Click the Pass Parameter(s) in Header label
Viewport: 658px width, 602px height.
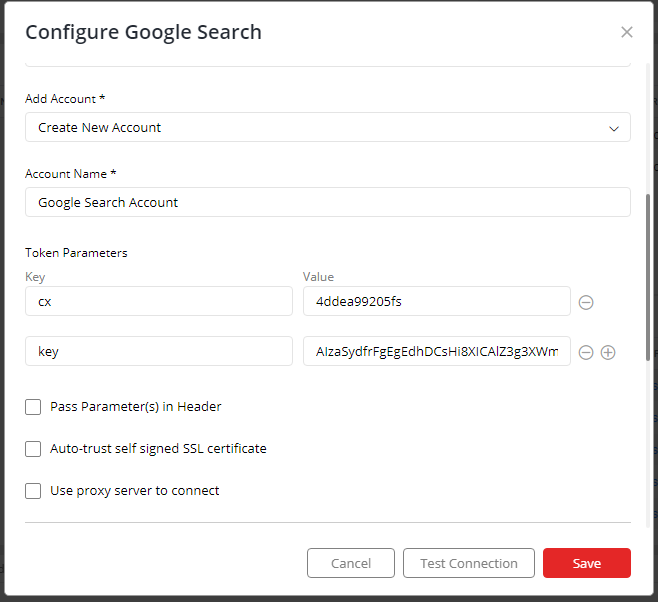click(136, 407)
